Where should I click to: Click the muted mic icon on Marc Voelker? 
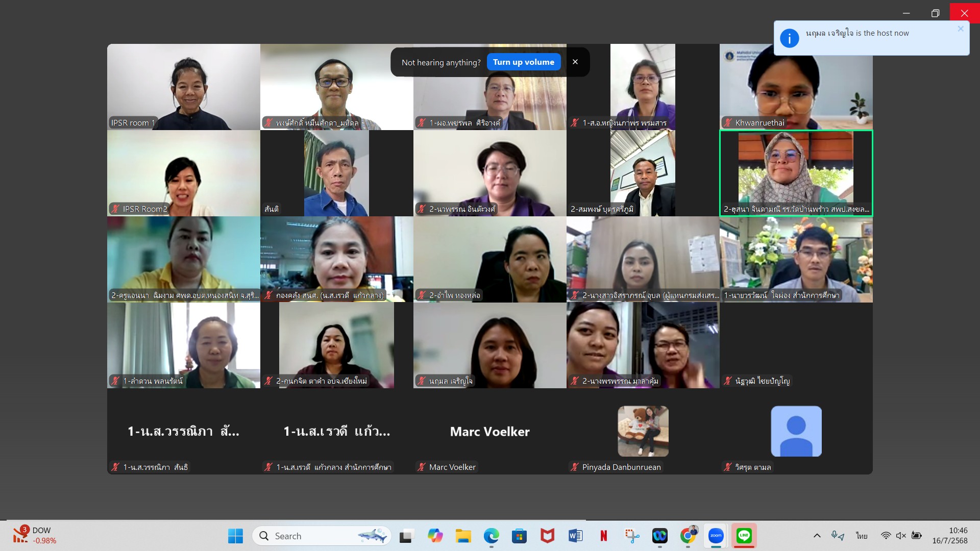pyautogui.click(x=422, y=467)
